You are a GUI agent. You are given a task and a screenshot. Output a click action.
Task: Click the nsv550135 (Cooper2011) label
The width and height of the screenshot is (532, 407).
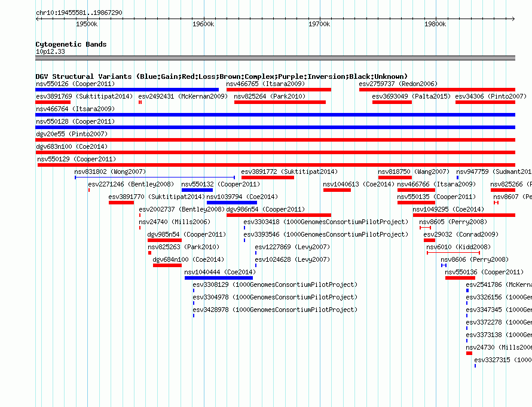[436, 197]
